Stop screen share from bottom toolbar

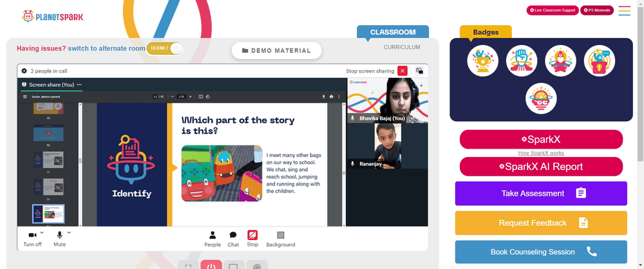click(252, 239)
